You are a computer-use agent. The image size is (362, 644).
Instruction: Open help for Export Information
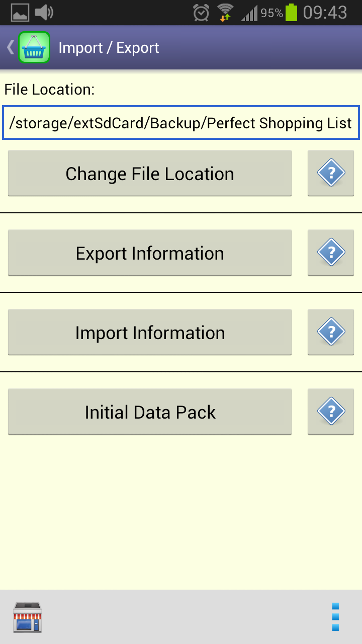pos(331,253)
